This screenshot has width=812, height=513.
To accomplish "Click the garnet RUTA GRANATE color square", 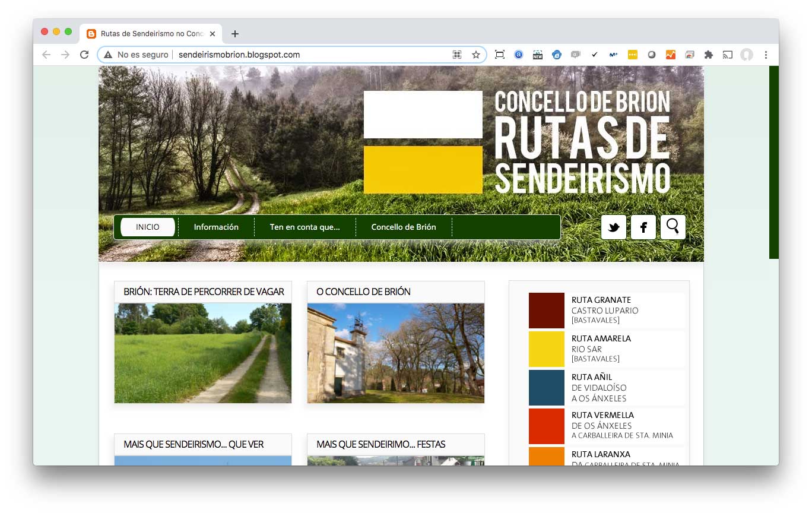I will tap(547, 311).
